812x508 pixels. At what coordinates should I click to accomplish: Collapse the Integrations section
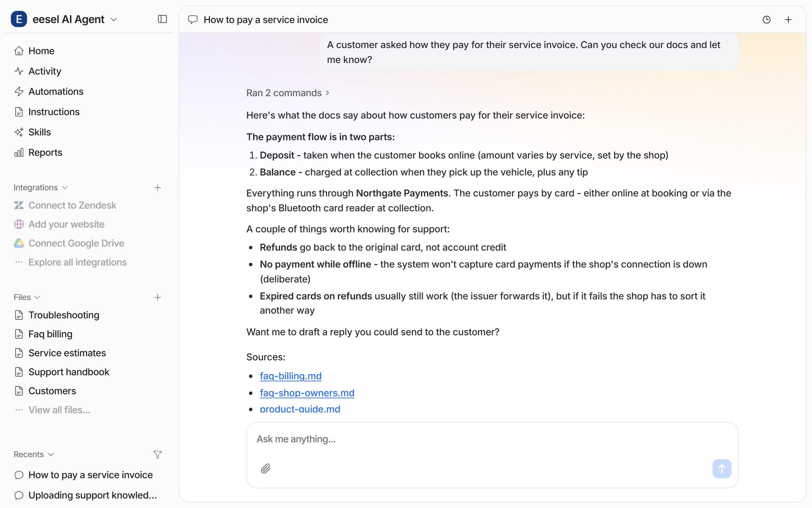pos(41,188)
